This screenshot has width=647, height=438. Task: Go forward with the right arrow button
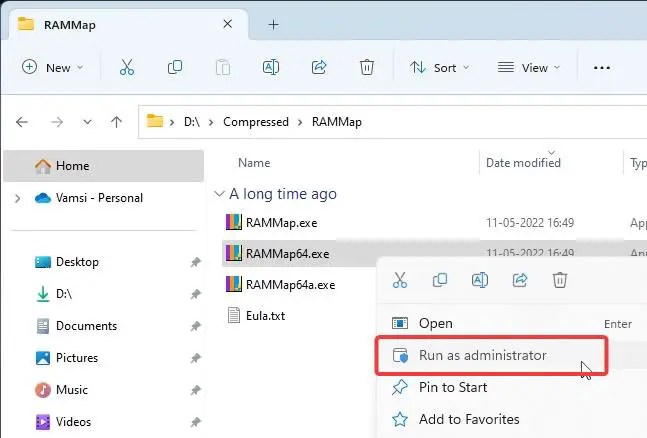coord(57,122)
